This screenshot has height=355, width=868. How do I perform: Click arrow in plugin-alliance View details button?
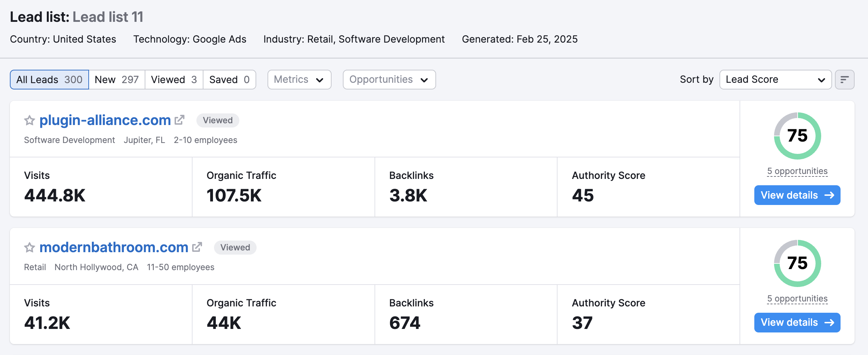coord(830,195)
